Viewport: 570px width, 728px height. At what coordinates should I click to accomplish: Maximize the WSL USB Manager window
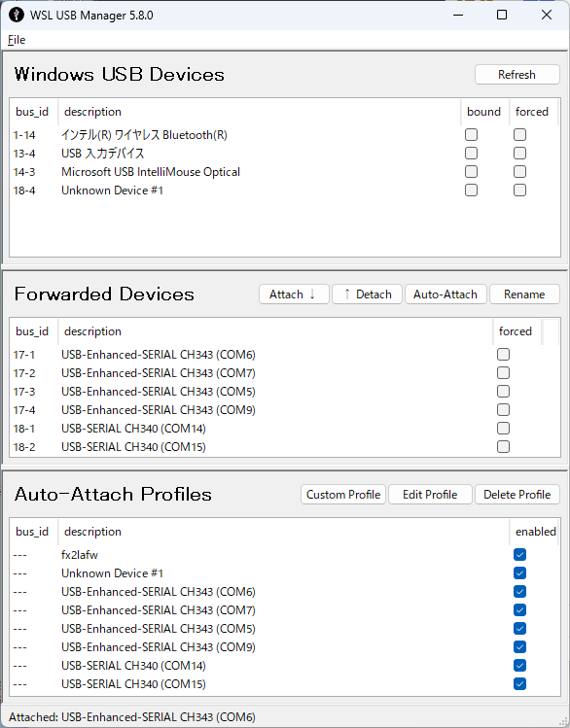(x=502, y=15)
